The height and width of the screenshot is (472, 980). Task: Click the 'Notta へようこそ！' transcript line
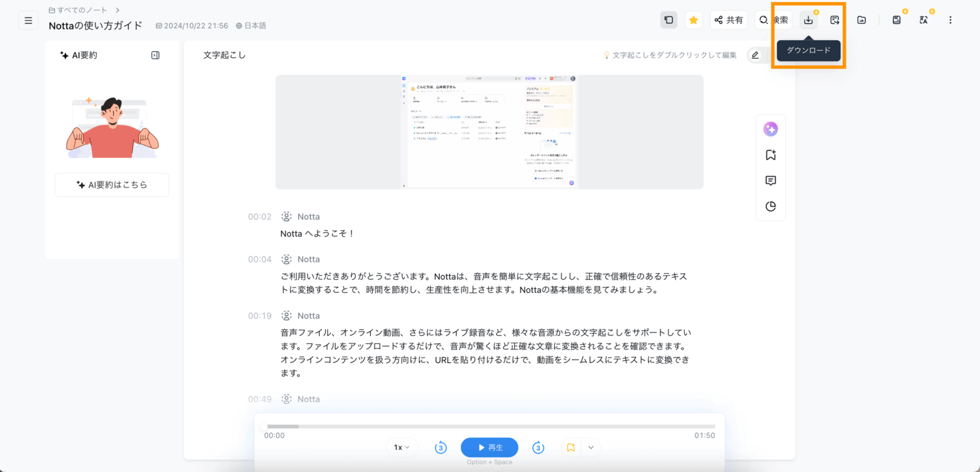318,234
